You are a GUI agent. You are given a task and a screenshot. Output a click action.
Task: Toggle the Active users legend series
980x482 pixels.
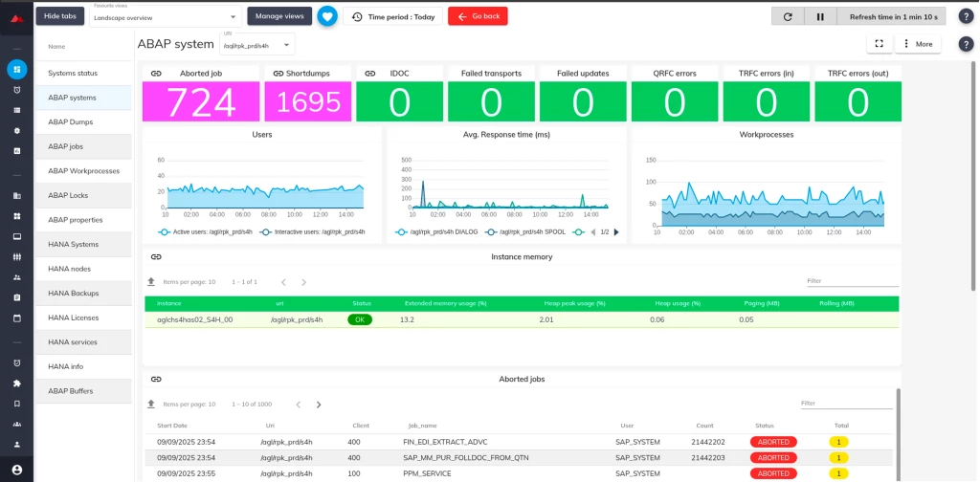coord(197,231)
